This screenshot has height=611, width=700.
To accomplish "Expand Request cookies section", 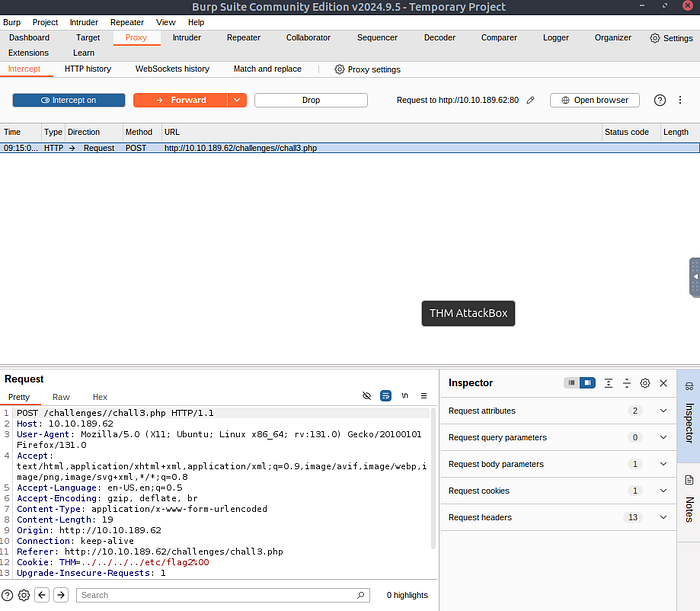I will 558,490.
